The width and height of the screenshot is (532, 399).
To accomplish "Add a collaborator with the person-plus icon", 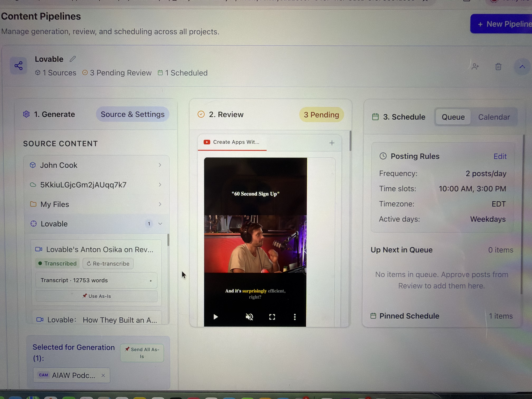I will [475, 67].
